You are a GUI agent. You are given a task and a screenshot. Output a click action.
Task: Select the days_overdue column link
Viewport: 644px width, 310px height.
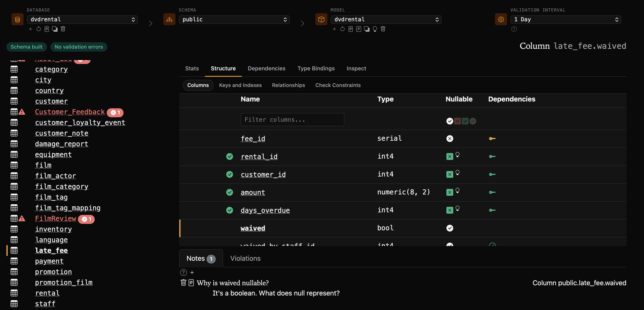click(265, 210)
